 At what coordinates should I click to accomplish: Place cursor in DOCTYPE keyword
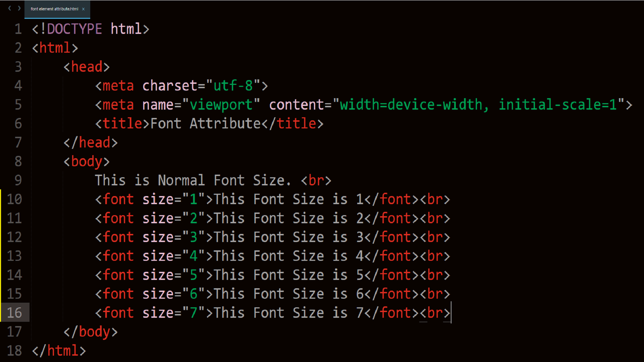click(74, 29)
